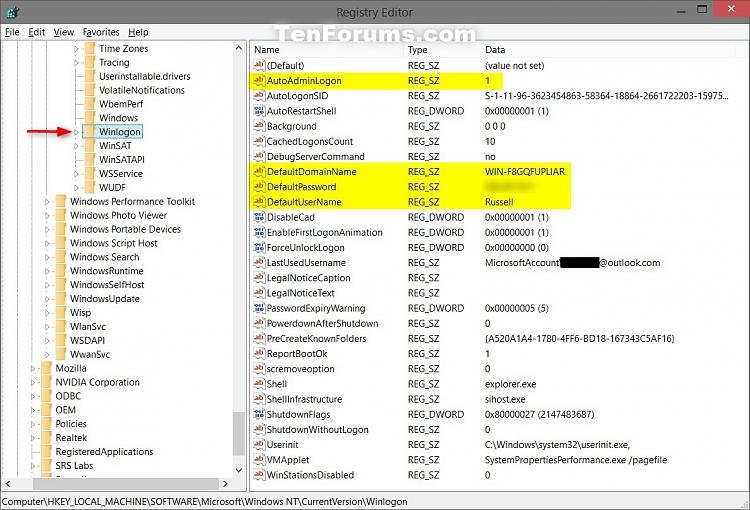Click the Policies folder icon
750x510 pixels.
point(46,423)
